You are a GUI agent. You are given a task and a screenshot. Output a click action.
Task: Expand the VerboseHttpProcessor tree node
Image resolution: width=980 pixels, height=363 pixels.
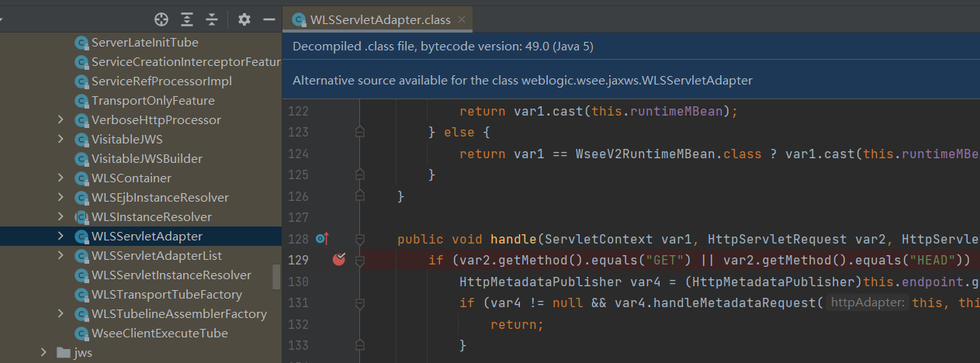[x=61, y=119]
